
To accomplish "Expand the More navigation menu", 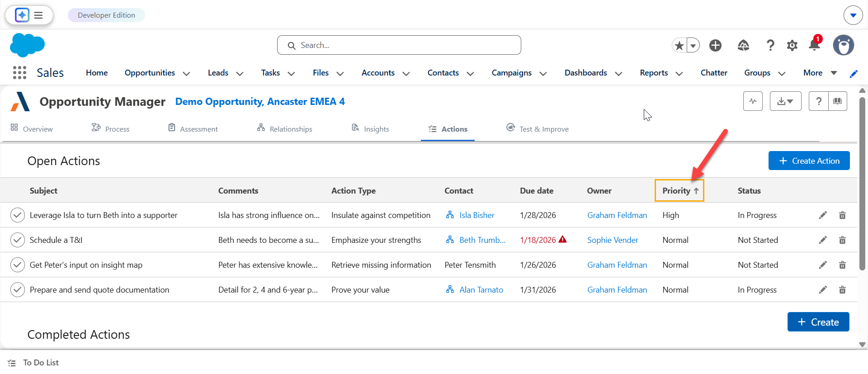I will 820,73.
